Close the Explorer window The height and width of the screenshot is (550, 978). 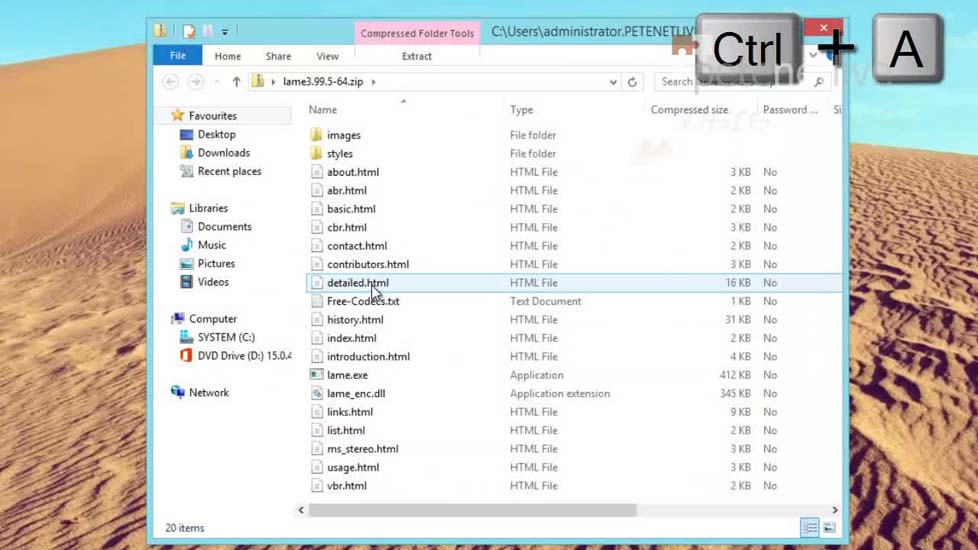coord(823,27)
